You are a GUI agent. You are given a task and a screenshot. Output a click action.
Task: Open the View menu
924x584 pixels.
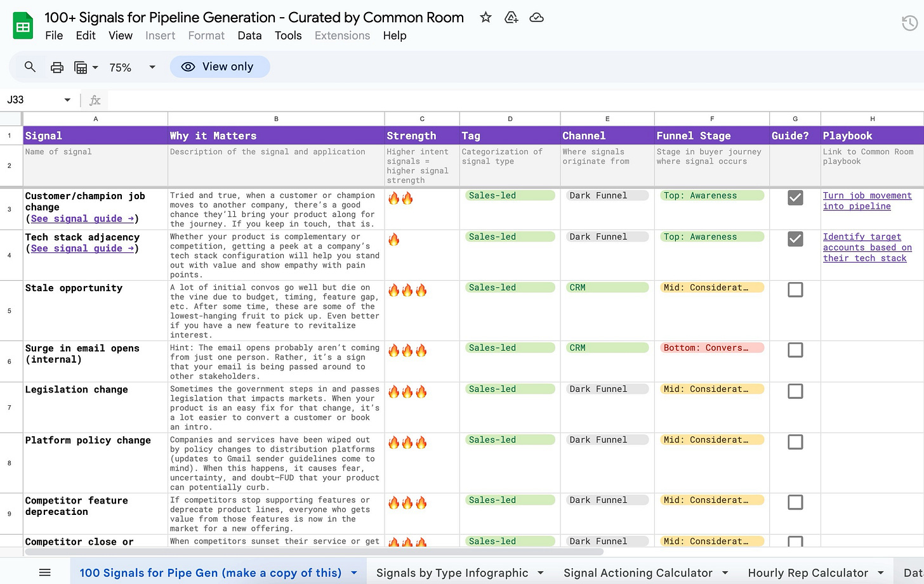(121, 36)
